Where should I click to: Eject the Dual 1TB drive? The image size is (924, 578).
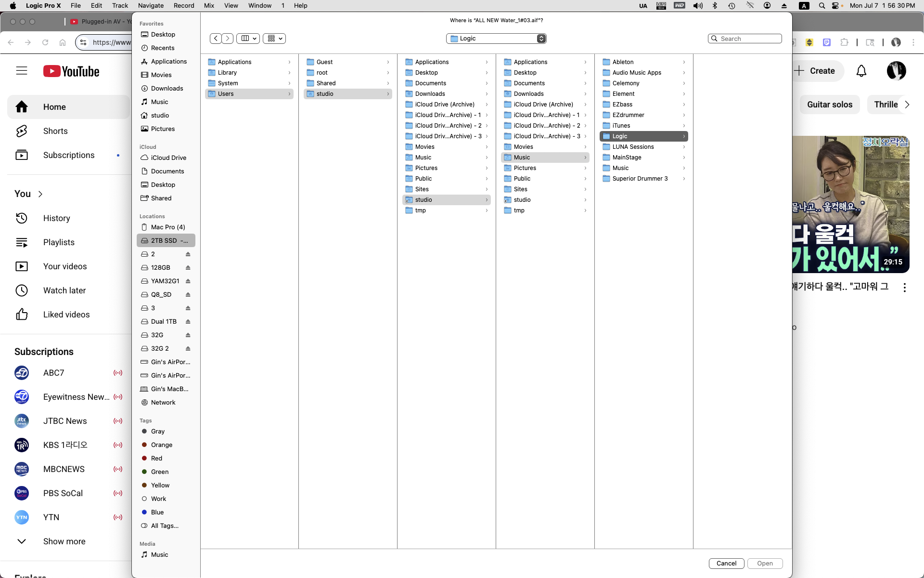click(x=188, y=322)
